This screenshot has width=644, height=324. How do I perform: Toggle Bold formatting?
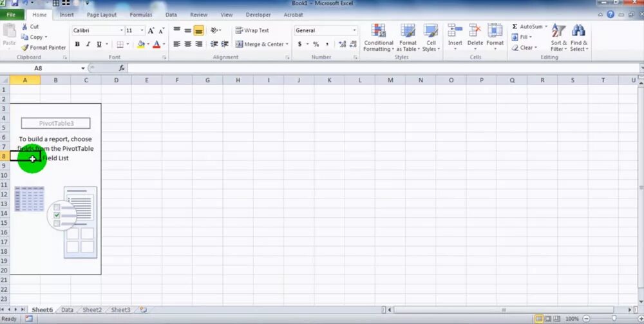click(x=77, y=44)
